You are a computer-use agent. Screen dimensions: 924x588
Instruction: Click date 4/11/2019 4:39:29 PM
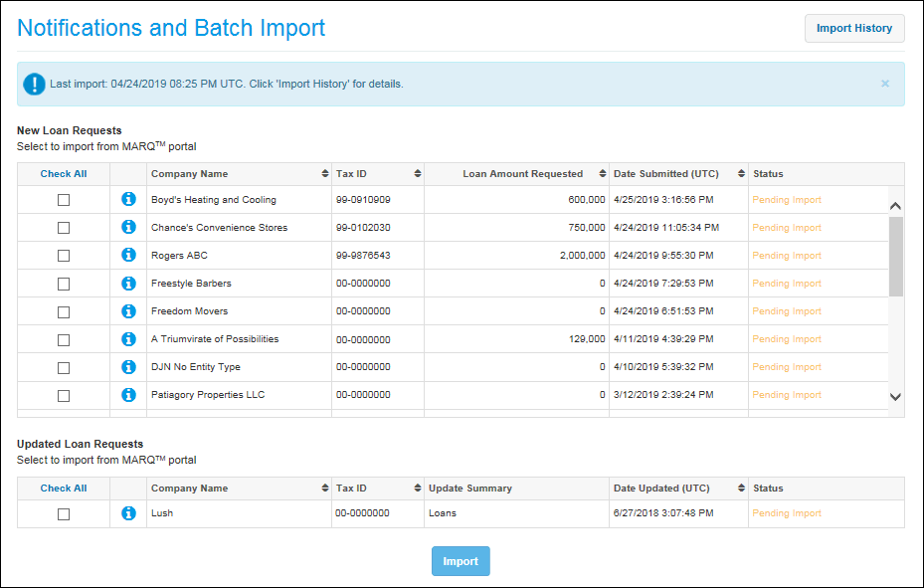663,339
